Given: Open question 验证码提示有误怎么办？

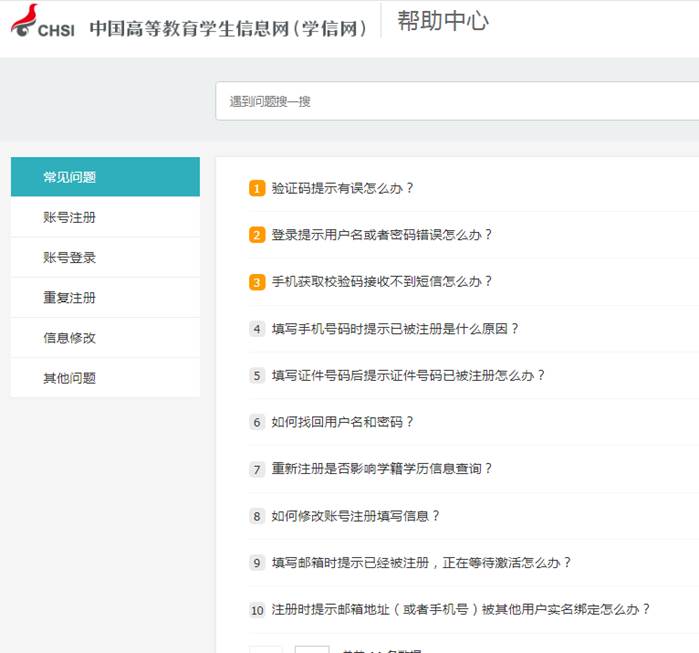Looking at the screenshot, I should 343,188.
